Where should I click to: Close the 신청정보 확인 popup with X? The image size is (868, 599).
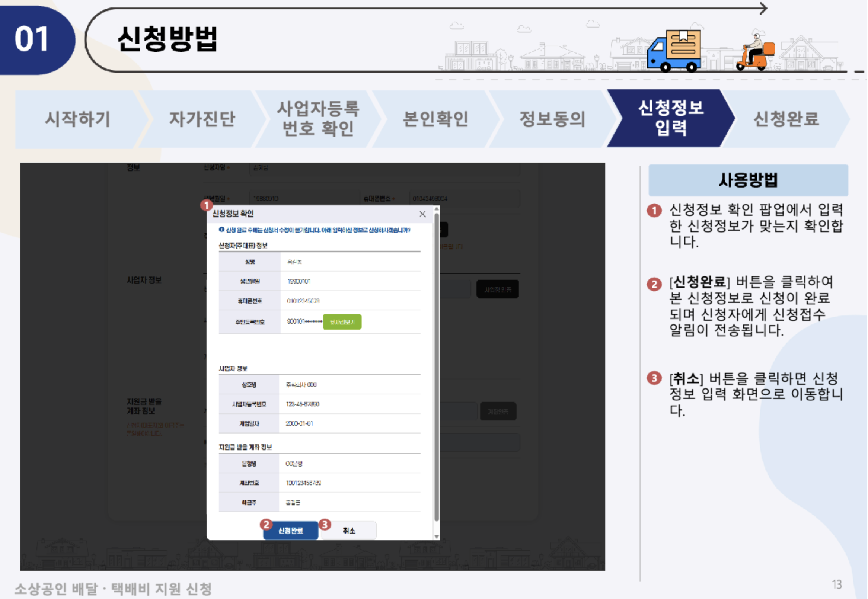tap(422, 214)
